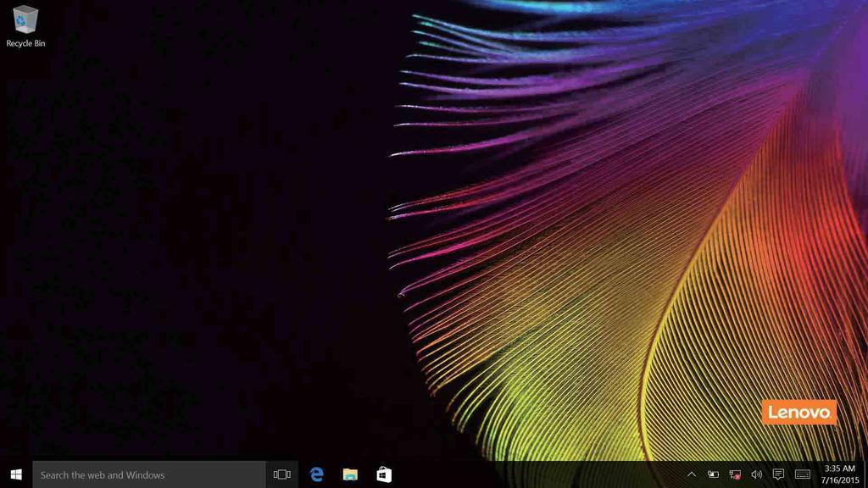This screenshot has width=868, height=488.
Task: Open the network connection status icon
Action: (x=735, y=474)
